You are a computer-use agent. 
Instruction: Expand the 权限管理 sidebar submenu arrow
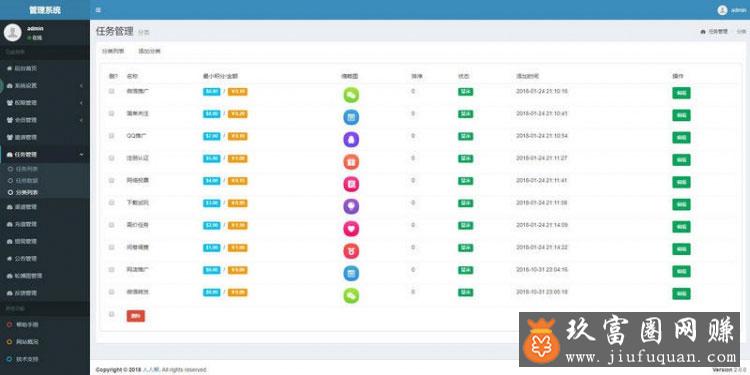click(x=81, y=103)
